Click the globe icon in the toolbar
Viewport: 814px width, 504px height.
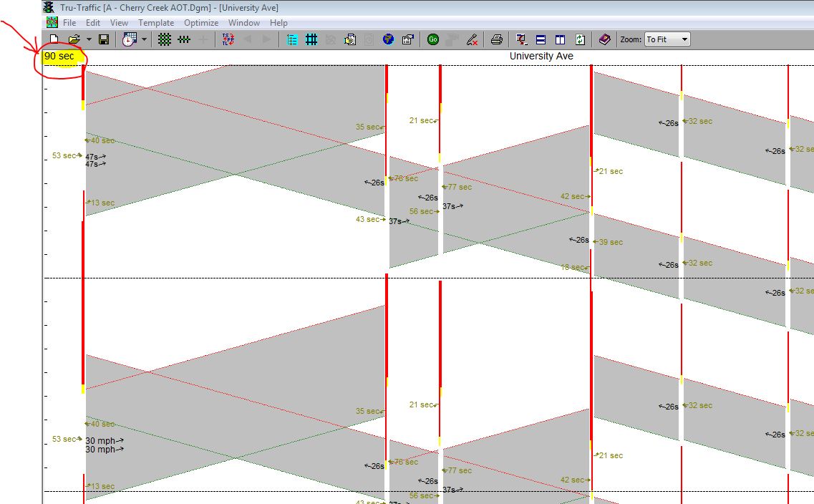[x=388, y=39]
